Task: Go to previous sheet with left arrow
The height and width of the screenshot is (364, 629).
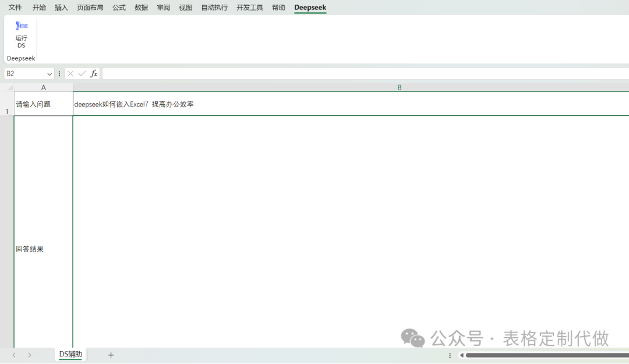Action: click(x=14, y=355)
